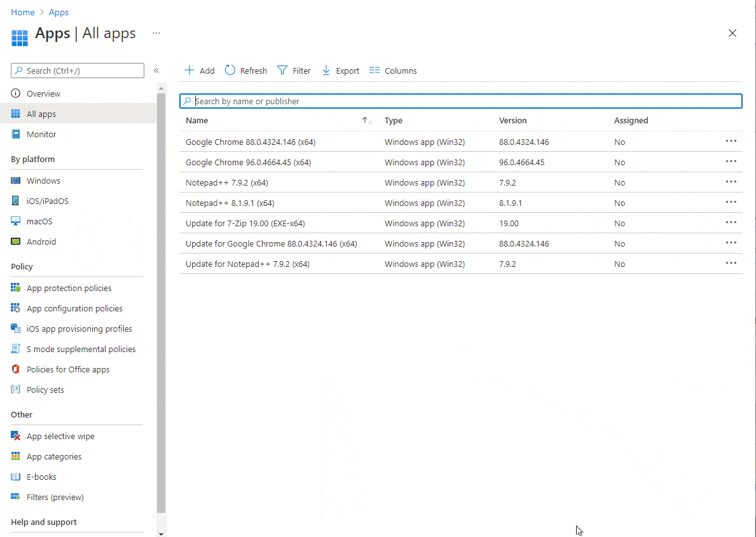Refresh the apps list

tap(245, 71)
